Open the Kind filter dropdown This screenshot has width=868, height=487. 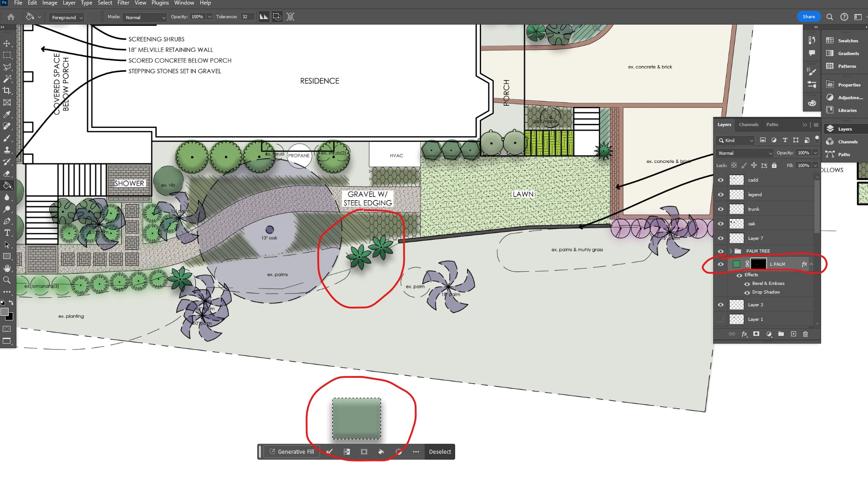[x=736, y=140]
